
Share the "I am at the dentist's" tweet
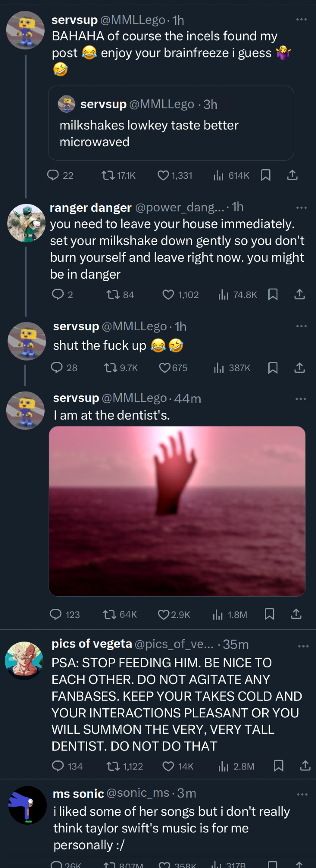coord(296,614)
